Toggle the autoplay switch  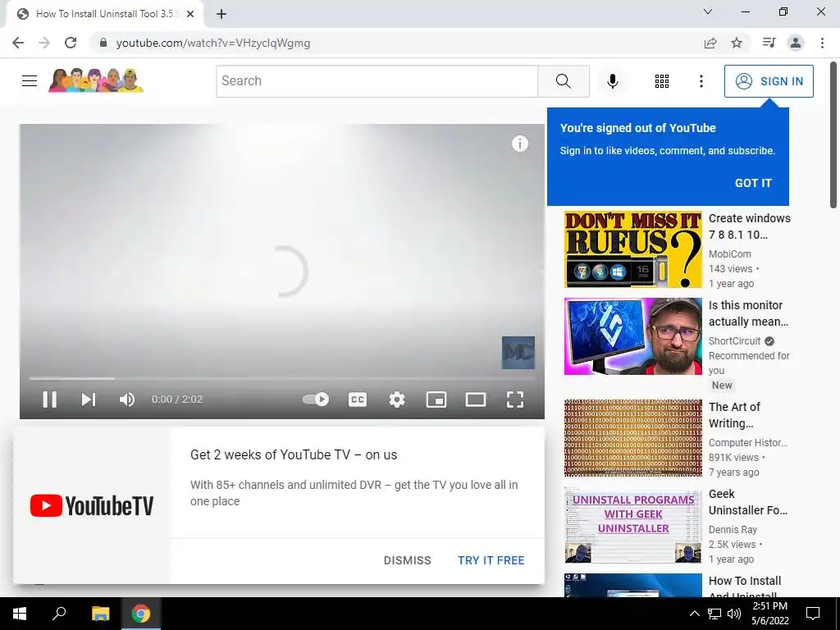[316, 399]
